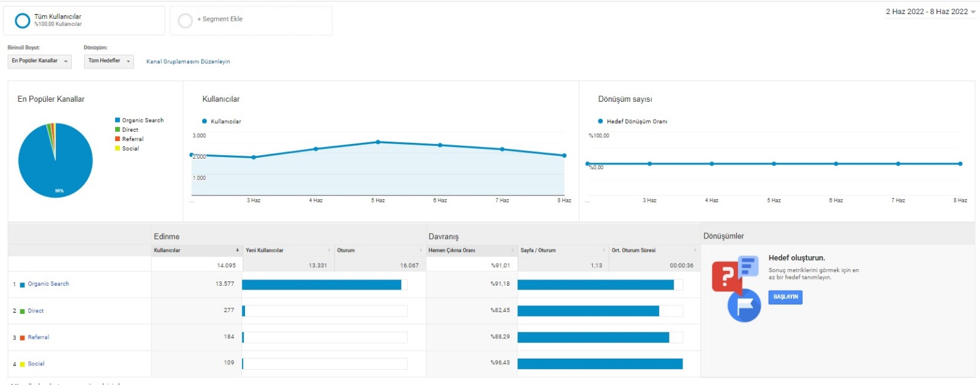The height and width of the screenshot is (385, 980).
Task: Open Kanal Gruplamasını Düzenleyin link
Action: coord(188,61)
